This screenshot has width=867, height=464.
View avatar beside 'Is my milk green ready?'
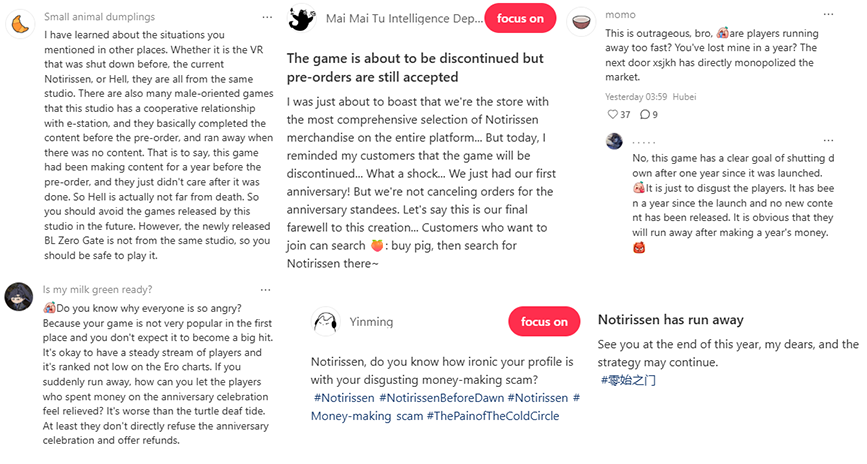(x=18, y=295)
